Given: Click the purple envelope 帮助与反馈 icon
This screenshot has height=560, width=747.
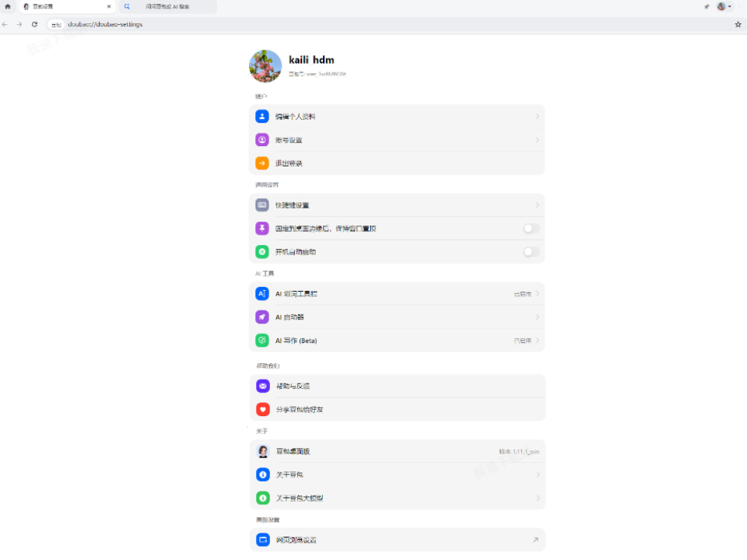Looking at the screenshot, I should click(263, 386).
